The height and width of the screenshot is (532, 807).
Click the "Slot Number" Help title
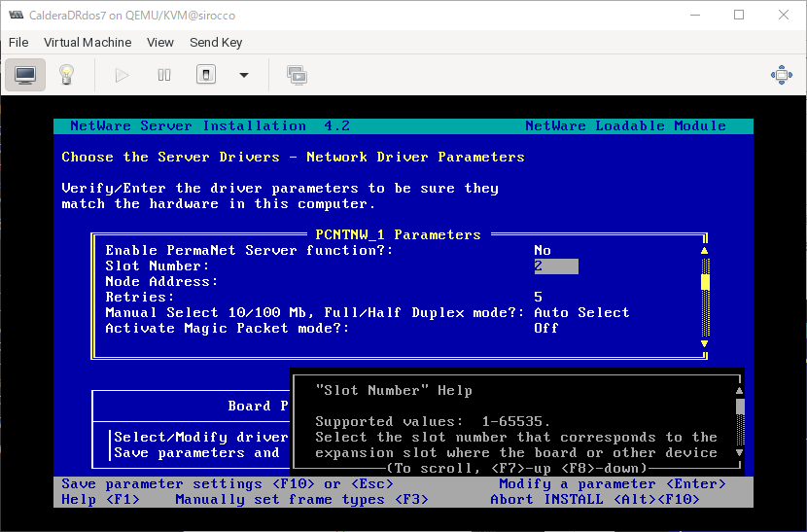394,390
